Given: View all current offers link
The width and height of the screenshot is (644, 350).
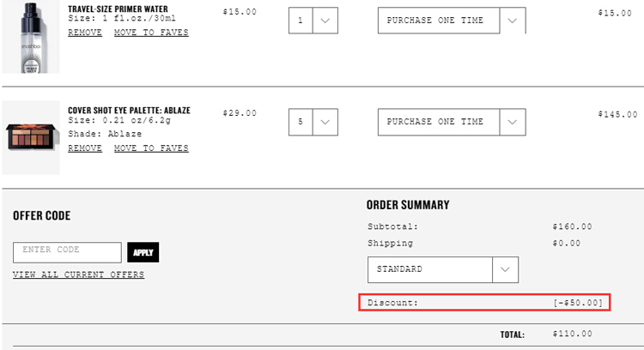Looking at the screenshot, I should (78, 275).
